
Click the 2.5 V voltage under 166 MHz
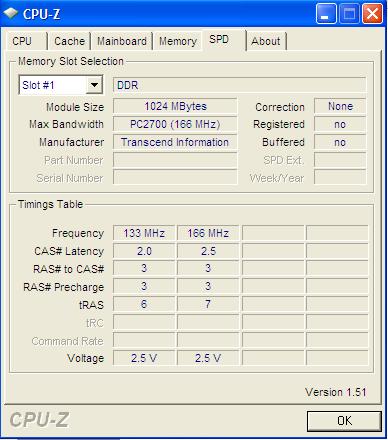tap(208, 358)
